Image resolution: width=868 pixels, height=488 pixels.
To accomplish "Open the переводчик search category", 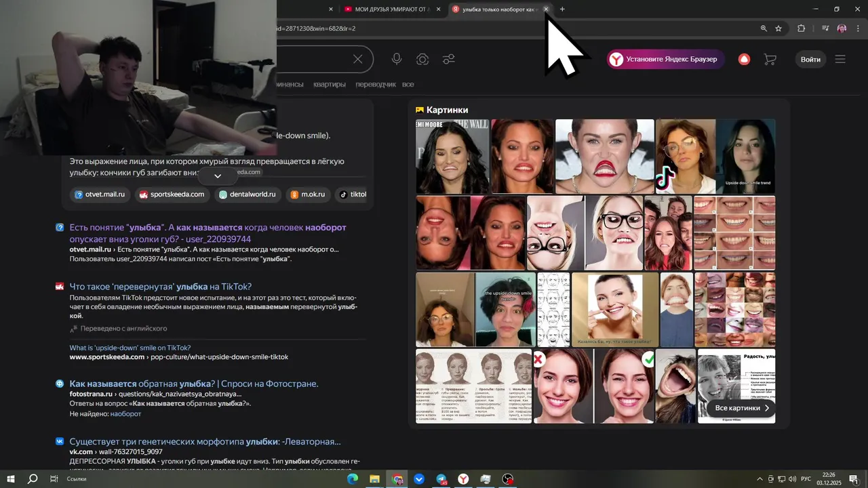I will click(375, 84).
